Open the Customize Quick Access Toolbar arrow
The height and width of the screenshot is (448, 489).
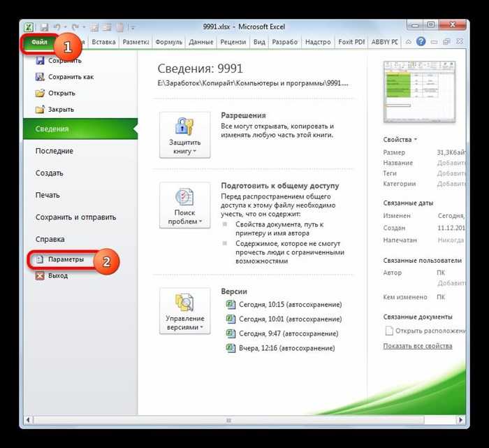133,28
